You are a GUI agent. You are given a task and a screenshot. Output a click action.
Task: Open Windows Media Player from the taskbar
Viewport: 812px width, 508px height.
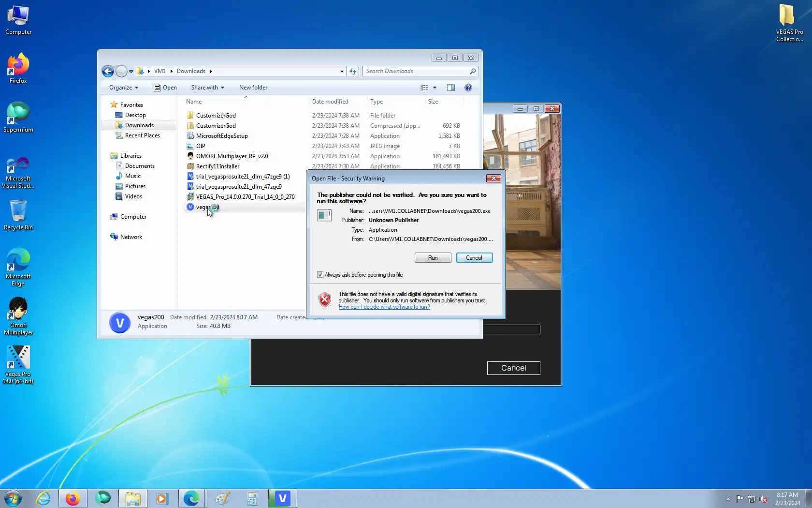pyautogui.click(x=162, y=498)
